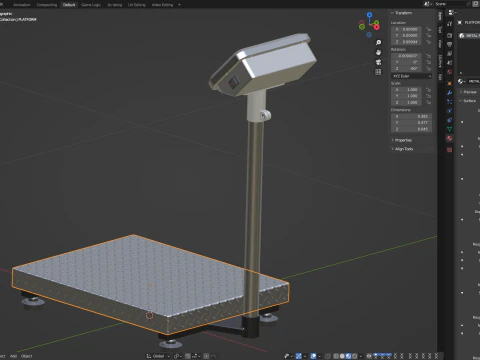480x360 pixels.
Task: Open the Output properties tab icon
Action: [x=449, y=44]
